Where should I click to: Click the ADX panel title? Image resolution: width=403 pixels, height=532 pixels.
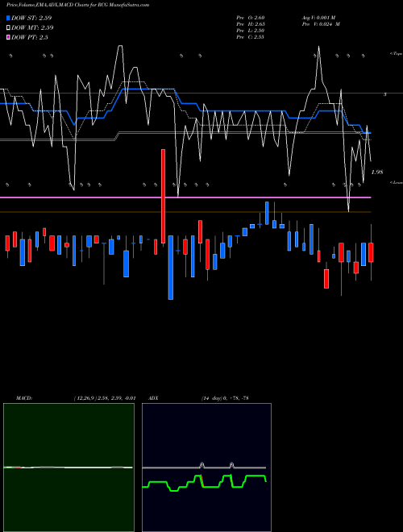153,398
